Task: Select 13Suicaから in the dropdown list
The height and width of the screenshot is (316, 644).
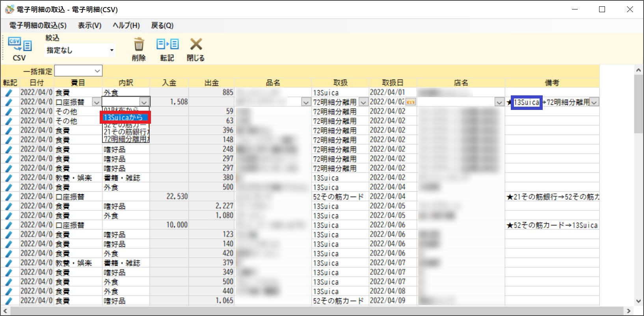Action: click(x=126, y=117)
